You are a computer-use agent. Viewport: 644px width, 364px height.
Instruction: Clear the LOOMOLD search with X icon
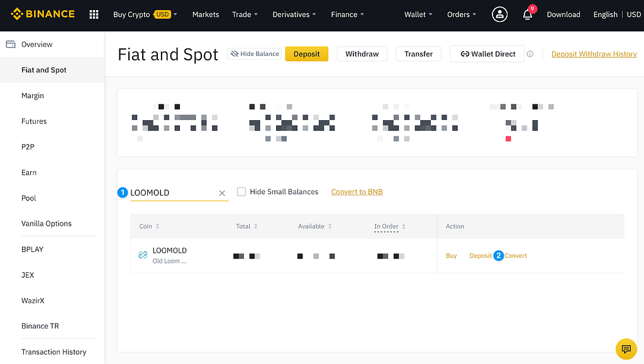pos(222,193)
